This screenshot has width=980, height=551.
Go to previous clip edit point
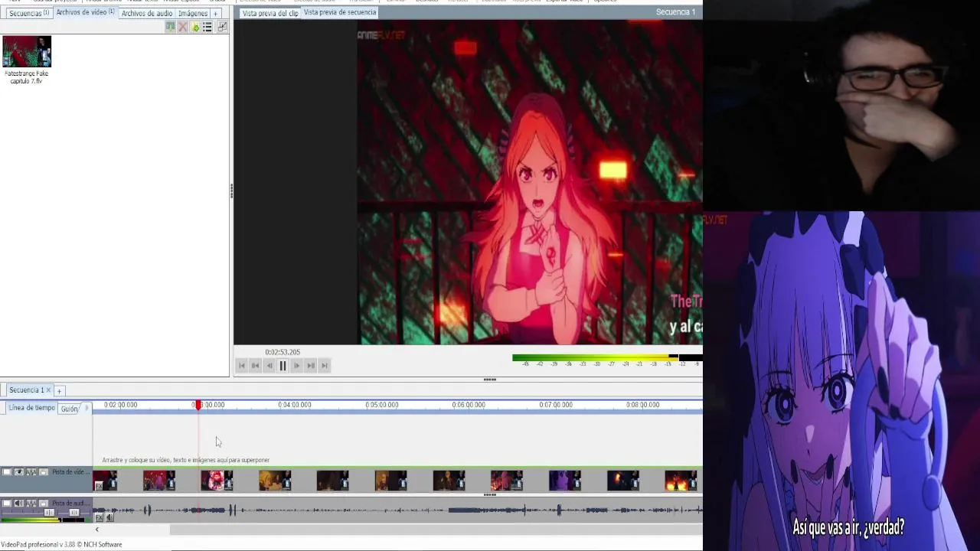pyautogui.click(x=256, y=366)
